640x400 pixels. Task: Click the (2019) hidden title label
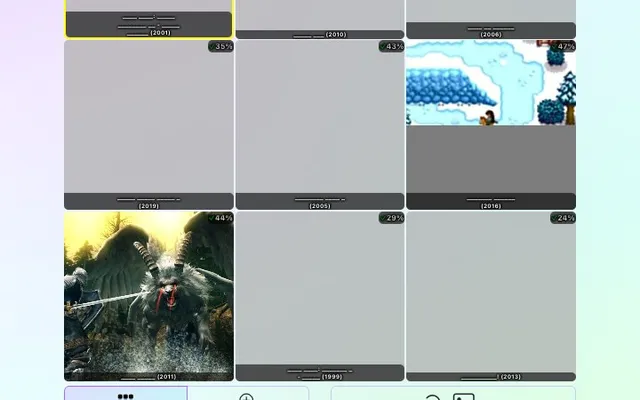coord(149,202)
